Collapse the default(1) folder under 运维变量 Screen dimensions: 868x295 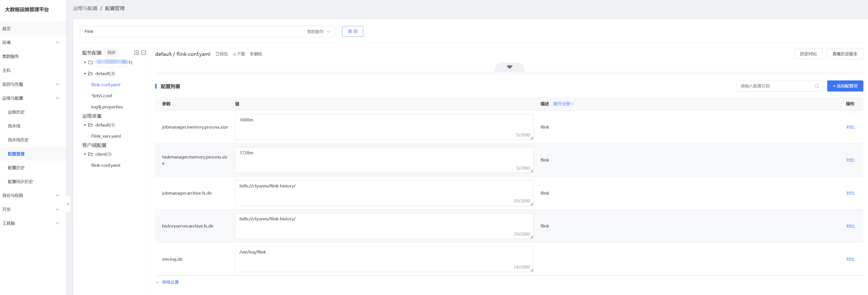[85, 125]
